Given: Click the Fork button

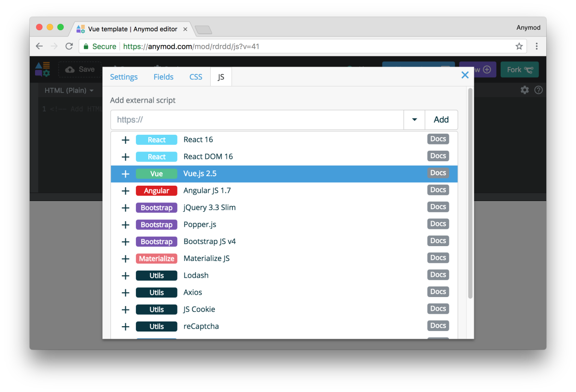Looking at the screenshot, I should click(519, 70).
